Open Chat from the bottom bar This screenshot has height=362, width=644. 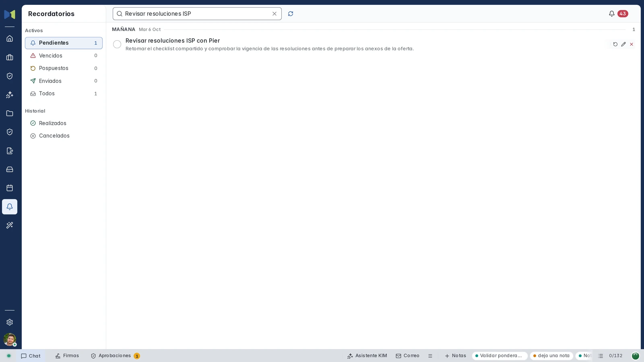[x=31, y=356]
